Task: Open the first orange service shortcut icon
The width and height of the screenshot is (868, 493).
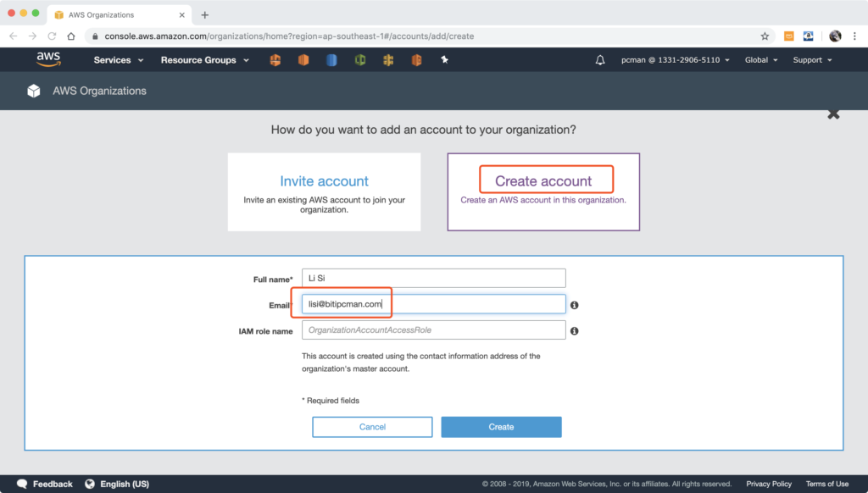Action: point(275,60)
